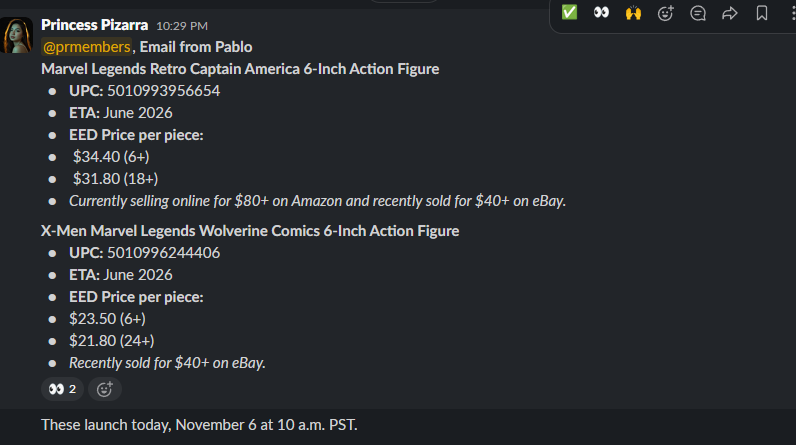Click the Marvel Legends Retro Captain America heading
The height and width of the screenshot is (445, 796).
point(240,69)
